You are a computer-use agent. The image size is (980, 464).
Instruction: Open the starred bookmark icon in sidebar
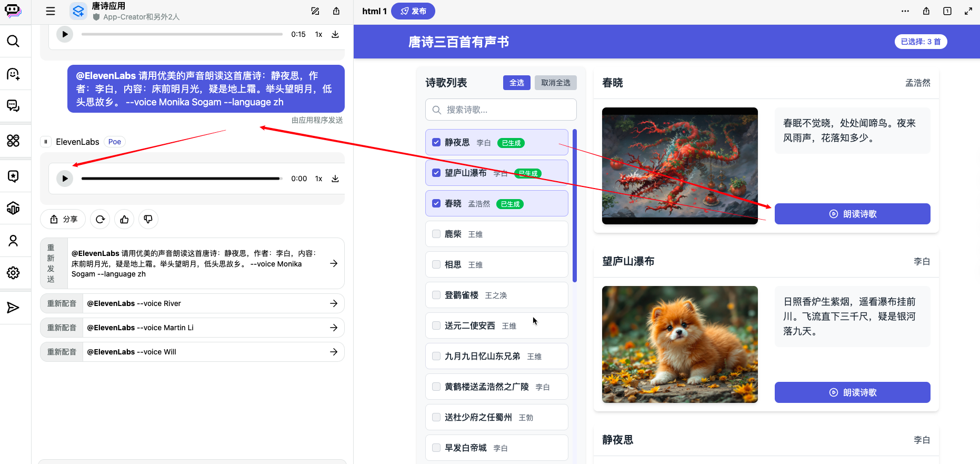[x=13, y=176]
